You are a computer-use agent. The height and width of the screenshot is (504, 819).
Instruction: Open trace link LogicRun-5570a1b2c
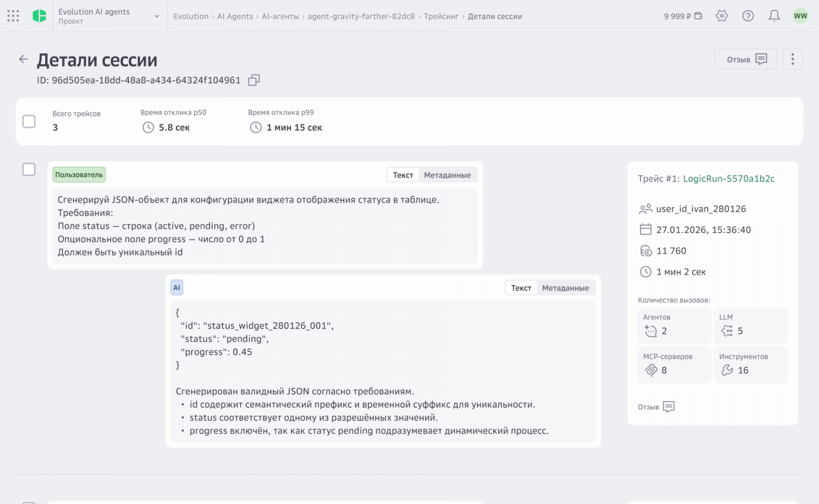click(x=729, y=178)
